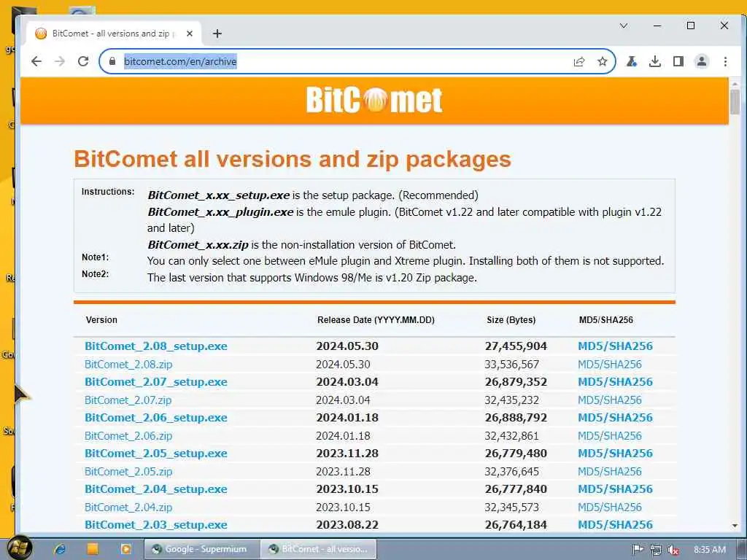The image size is (747, 560).
Task: Open the tab search chevron
Action: pyautogui.click(x=624, y=26)
